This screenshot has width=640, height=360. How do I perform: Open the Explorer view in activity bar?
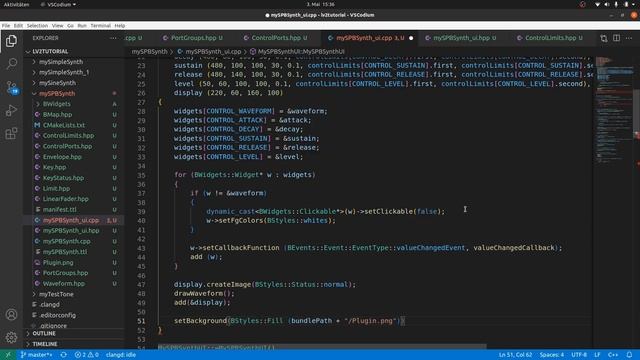click(x=11, y=41)
